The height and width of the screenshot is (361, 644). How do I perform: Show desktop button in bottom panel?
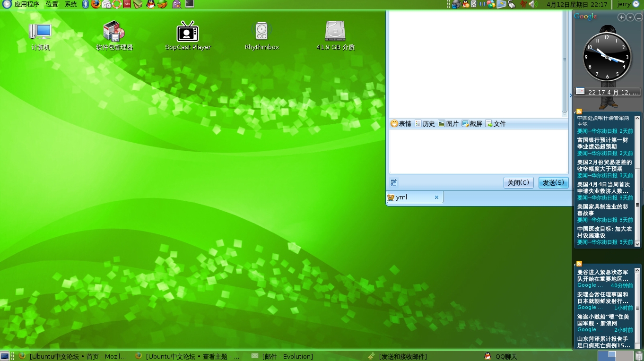pos(5,356)
